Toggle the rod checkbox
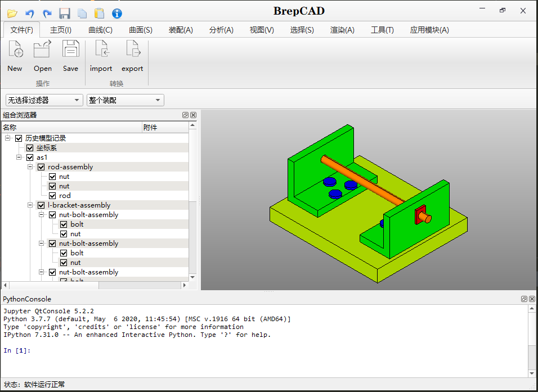 point(52,196)
